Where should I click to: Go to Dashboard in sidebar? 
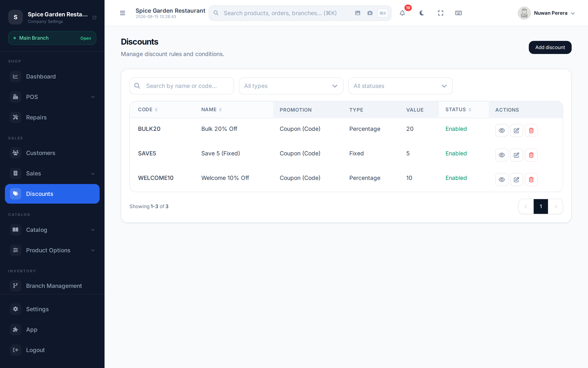pyautogui.click(x=52, y=76)
